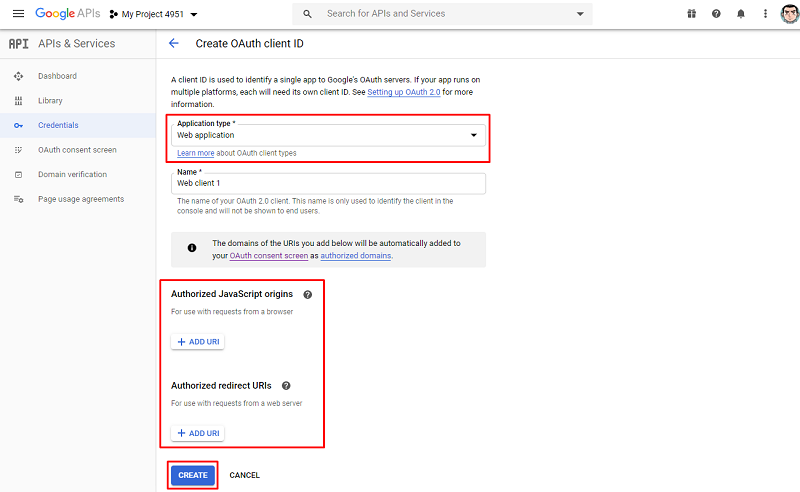Click the info icon in the domains notice
800x492 pixels.
click(x=192, y=248)
